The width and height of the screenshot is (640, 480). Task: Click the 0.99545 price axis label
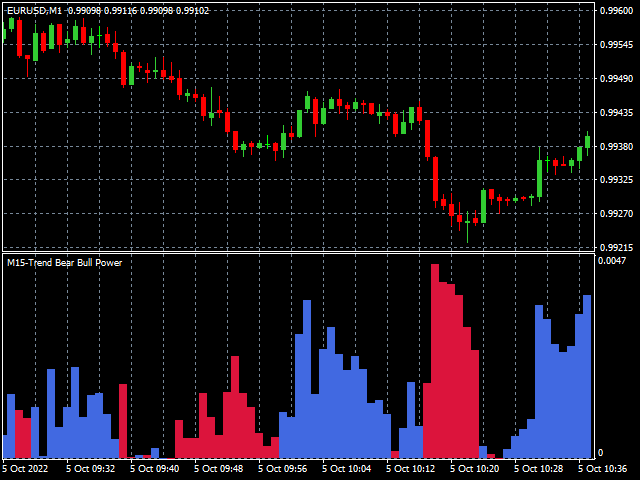[x=616, y=45]
